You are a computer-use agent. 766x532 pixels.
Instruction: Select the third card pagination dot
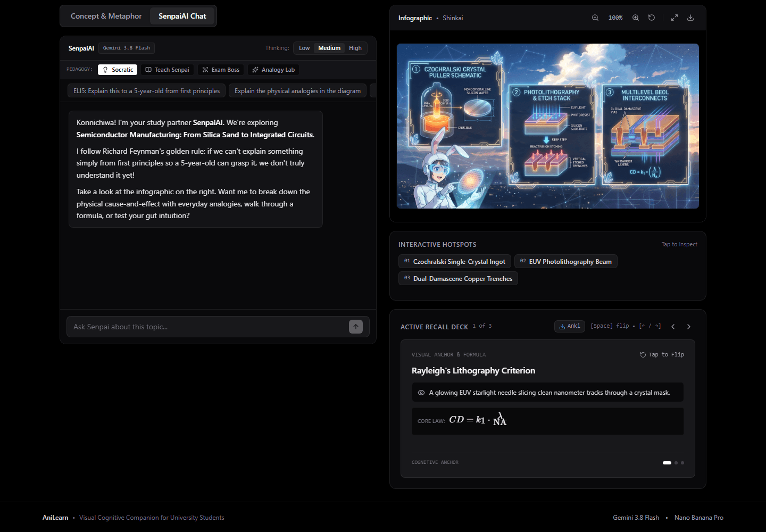click(x=682, y=463)
